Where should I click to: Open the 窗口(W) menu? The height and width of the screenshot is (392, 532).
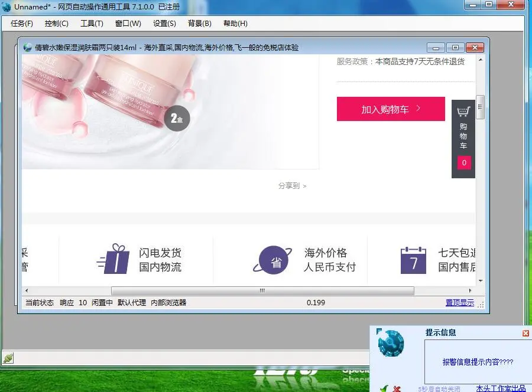click(x=128, y=24)
